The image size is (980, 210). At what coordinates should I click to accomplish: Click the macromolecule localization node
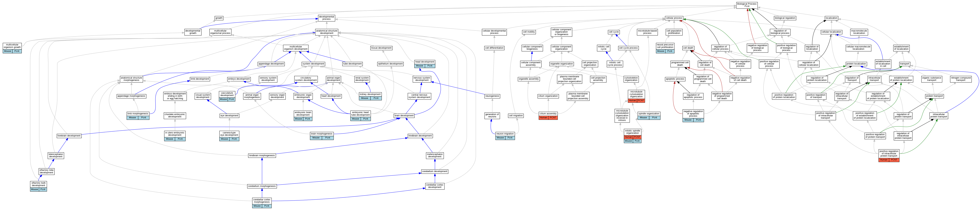(x=859, y=32)
